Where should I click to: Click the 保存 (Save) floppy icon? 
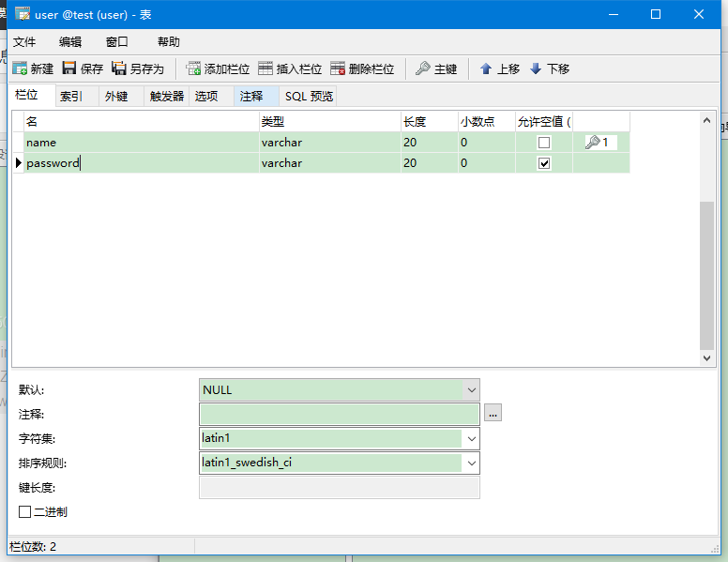tap(69, 68)
